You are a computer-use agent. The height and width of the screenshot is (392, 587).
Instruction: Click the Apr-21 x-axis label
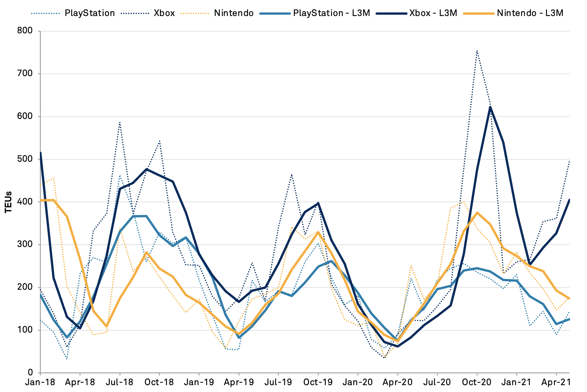point(556,382)
